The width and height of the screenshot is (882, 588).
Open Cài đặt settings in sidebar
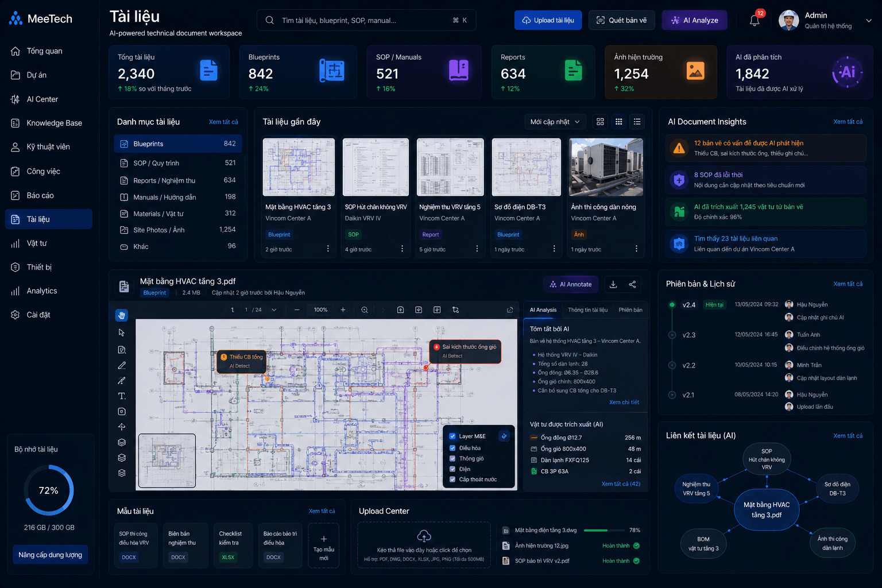point(49,315)
